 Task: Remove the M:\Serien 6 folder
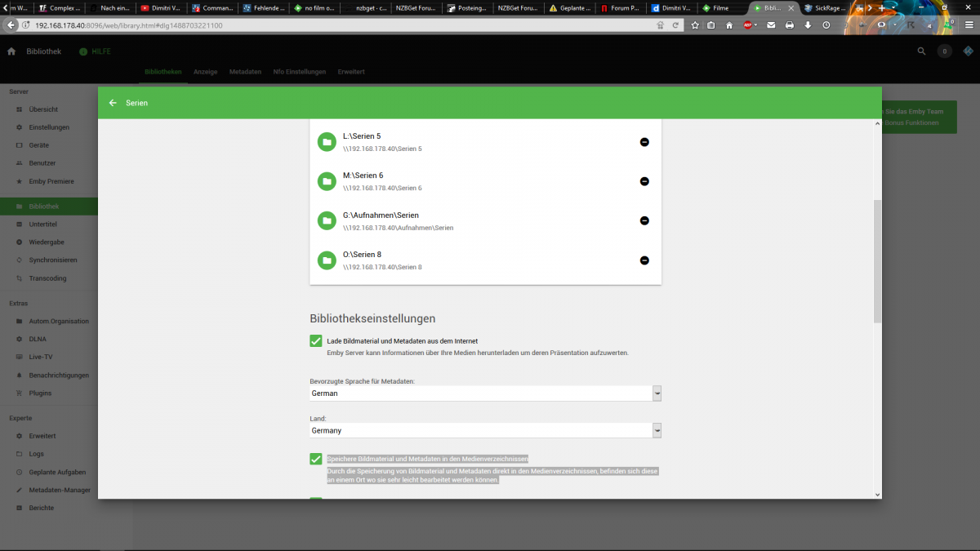click(644, 181)
